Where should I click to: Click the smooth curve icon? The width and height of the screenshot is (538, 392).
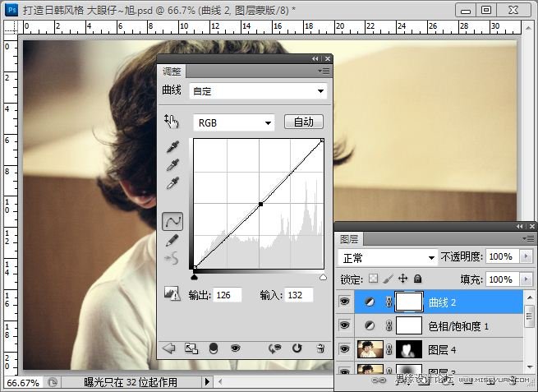pyautogui.click(x=172, y=258)
